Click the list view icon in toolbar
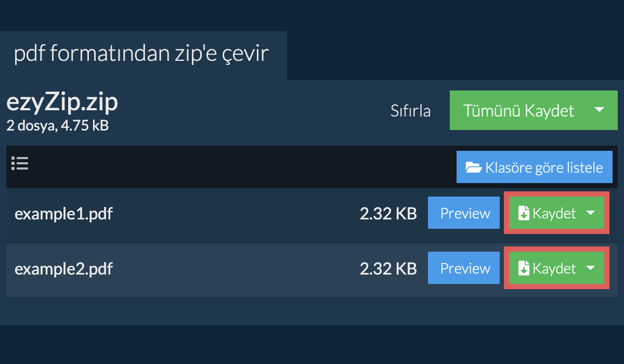Screen dimensions: 624x364 20,163
